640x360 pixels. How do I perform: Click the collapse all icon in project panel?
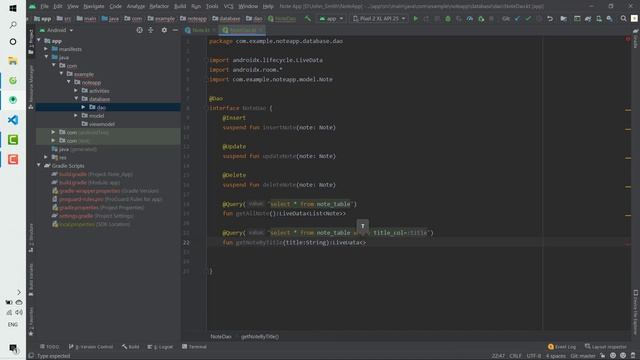(151, 30)
